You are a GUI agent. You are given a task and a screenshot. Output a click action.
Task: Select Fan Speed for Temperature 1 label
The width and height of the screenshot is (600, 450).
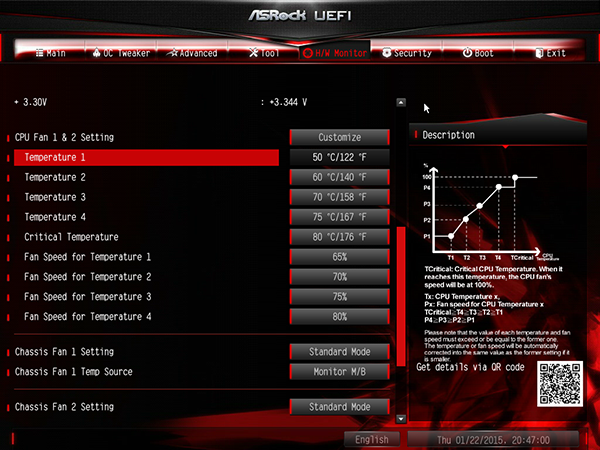[x=87, y=257]
